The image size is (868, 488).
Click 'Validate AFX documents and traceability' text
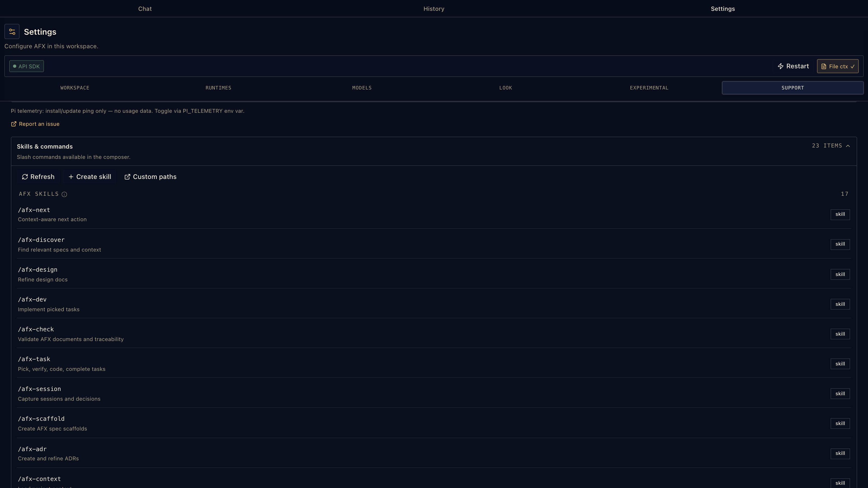(x=71, y=339)
